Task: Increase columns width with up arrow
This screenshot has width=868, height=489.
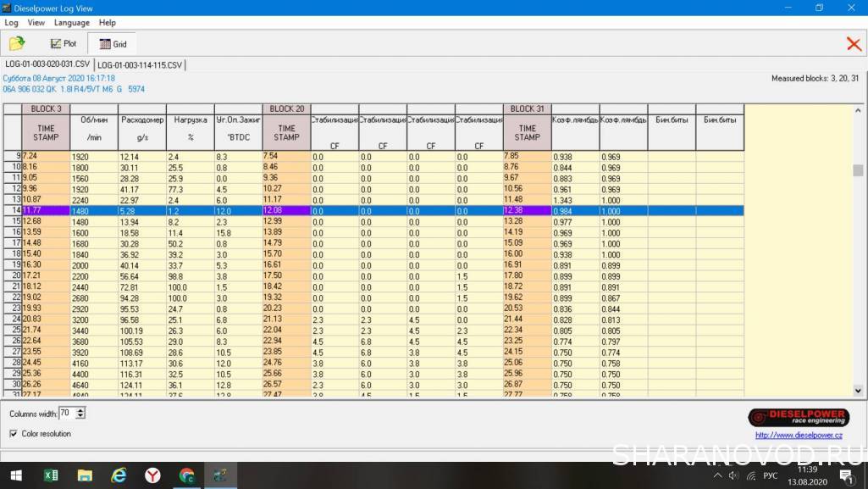Action: [x=80, y=410]
